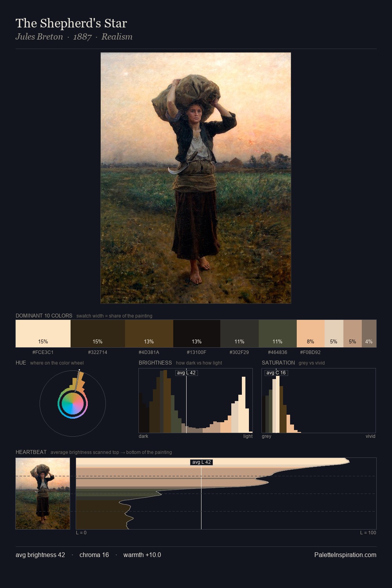Click the 'vivid' saturation axis label
This screenshot has width=392, height=588.
click(x=370, y=436)
